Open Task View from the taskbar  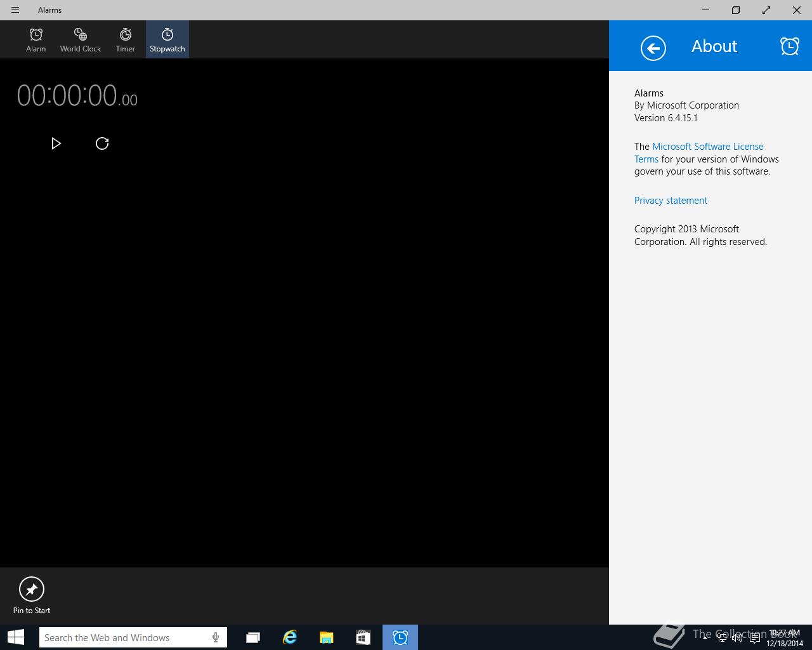(253, 637)
